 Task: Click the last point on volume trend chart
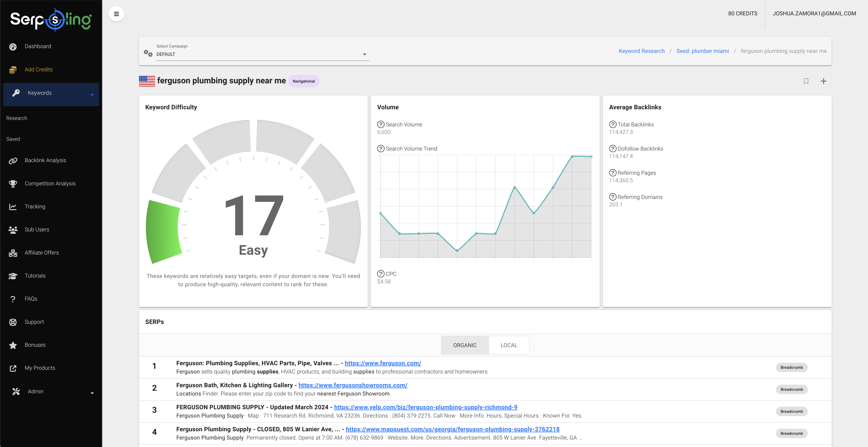pyautogui.click(x=591, y=157)
